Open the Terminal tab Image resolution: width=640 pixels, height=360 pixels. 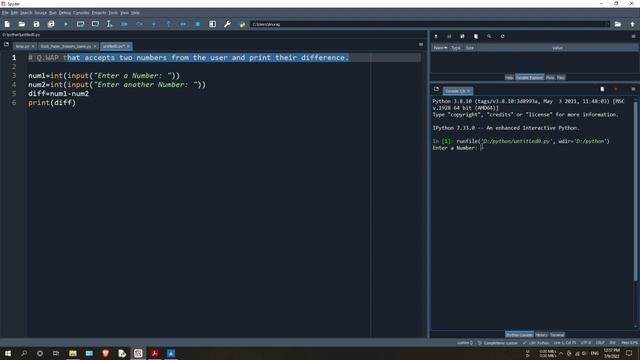pyautogui.click(x=557, y=335)
